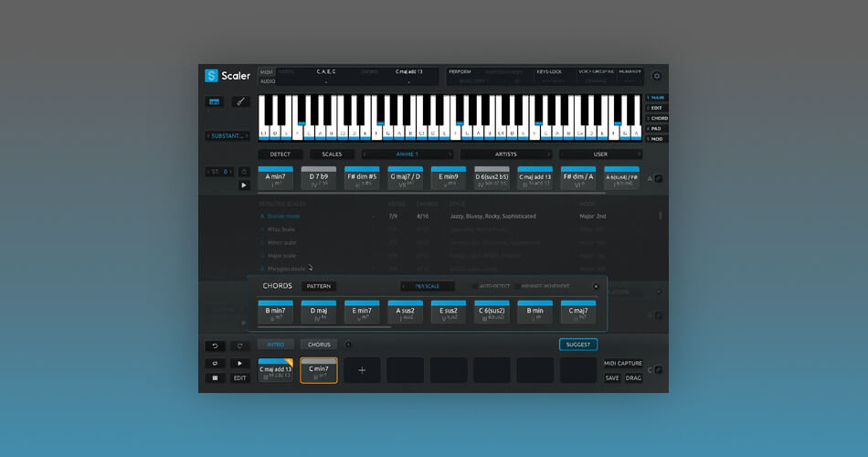
Task: Select the Phrygian mode scale row
Action: point(433,269)
